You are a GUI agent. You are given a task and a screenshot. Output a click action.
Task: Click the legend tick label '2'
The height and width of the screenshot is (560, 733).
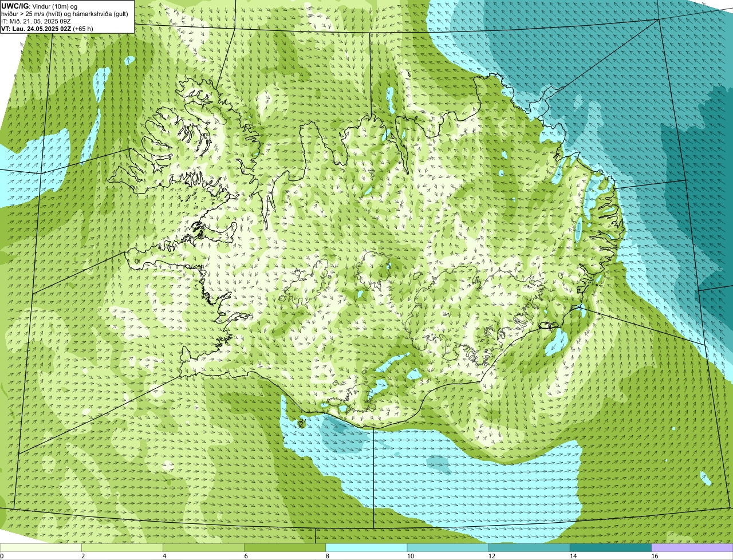tap(83, 556)
